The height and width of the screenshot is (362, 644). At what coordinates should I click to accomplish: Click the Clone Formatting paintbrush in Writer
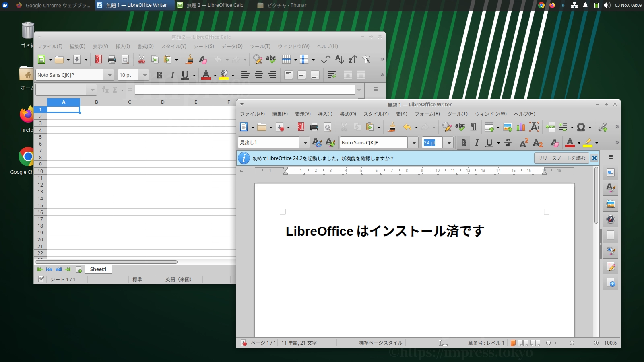point(392,127)
